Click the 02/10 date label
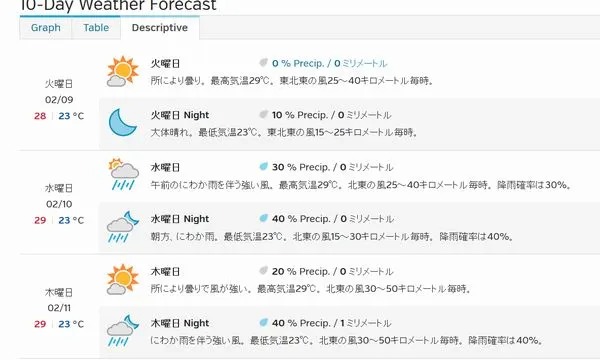 (59, 204)
